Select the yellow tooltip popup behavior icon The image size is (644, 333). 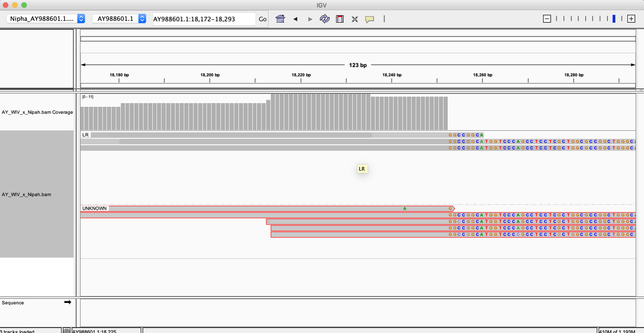[x=370, y=18]
